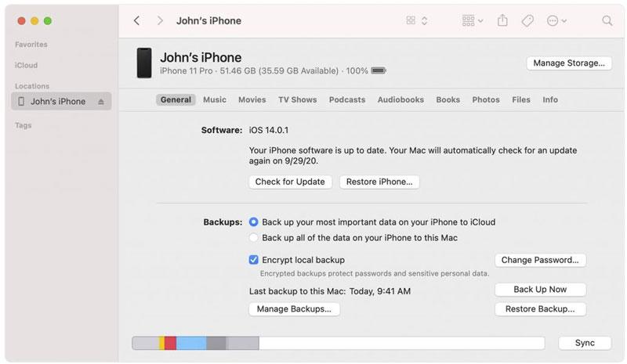Select back up to iCloud option

tap(253, 222)
